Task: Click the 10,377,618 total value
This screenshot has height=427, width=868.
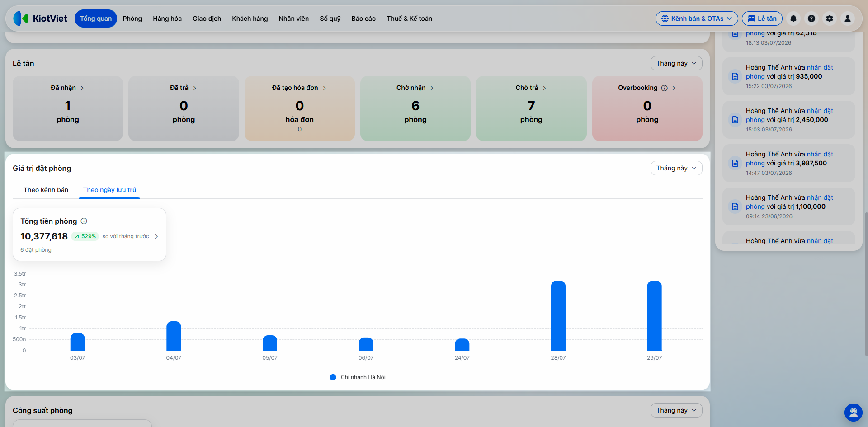Action: point(44,236)
